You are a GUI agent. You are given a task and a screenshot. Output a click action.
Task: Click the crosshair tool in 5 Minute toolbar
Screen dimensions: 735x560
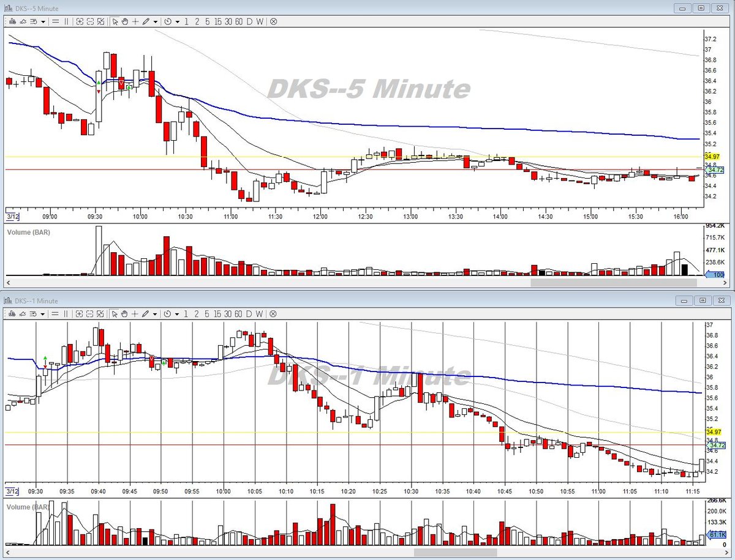click(135, 21)
